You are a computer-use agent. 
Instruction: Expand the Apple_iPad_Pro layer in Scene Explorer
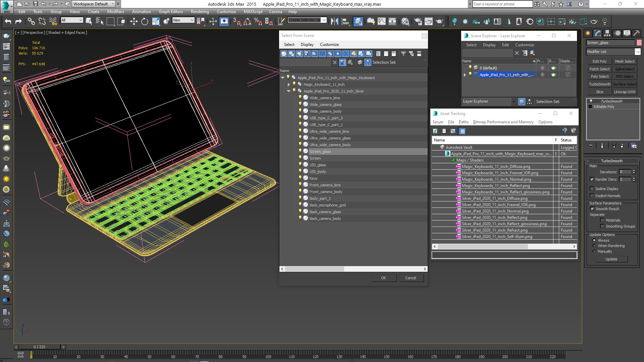click(465, 75)
